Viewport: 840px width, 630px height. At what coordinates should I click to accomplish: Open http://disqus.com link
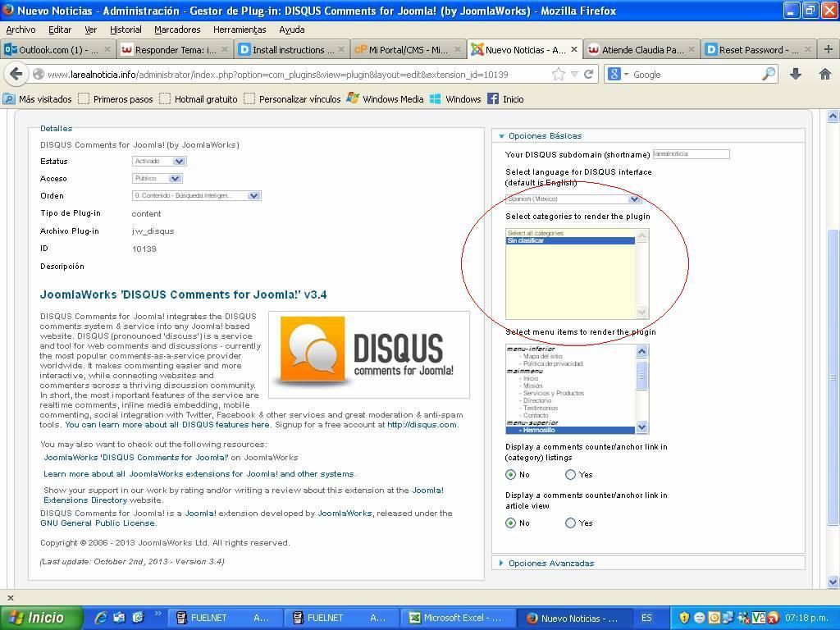point(422,424)
